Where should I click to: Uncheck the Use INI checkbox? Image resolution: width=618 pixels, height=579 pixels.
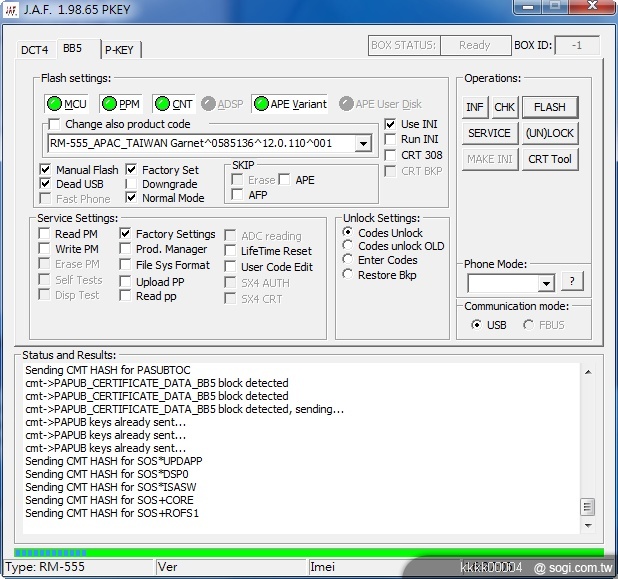tap(390, 124)
